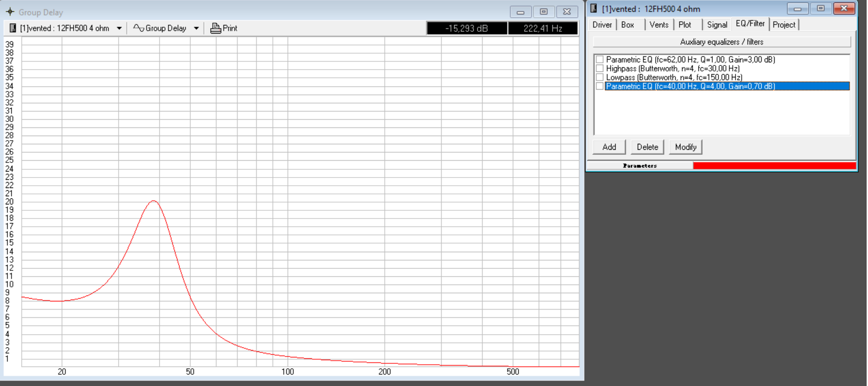Click the waveform icon next to Group Delay
Screen dimensions: 868x386
pos(138,28)
